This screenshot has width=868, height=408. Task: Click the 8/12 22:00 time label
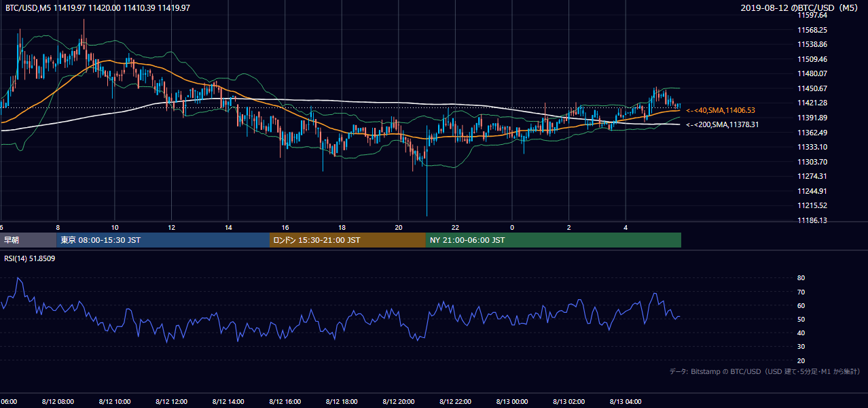[x=455, y=402]
